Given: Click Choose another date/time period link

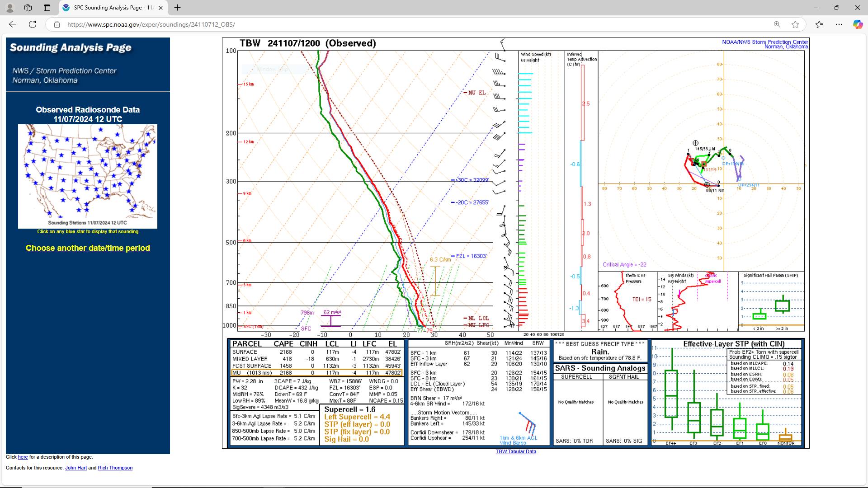Looking at the screenshot, I should pyautogui.click(x=88, y=248).
